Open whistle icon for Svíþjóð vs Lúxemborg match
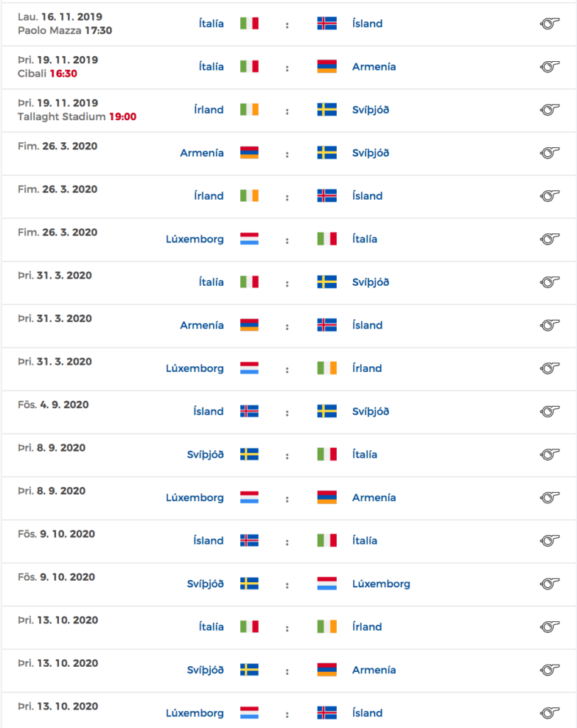The height and width of the screenshot is (728, 577). click(x=549, y=584)
